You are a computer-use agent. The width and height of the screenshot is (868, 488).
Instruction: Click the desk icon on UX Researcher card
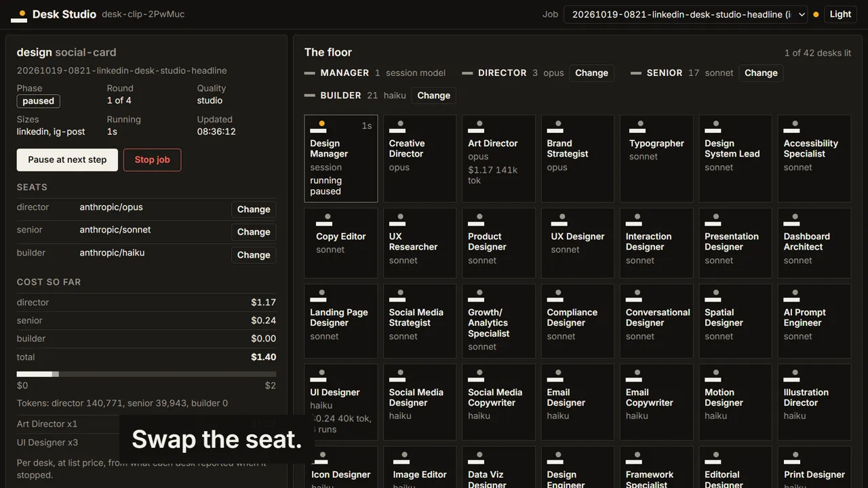397,220
